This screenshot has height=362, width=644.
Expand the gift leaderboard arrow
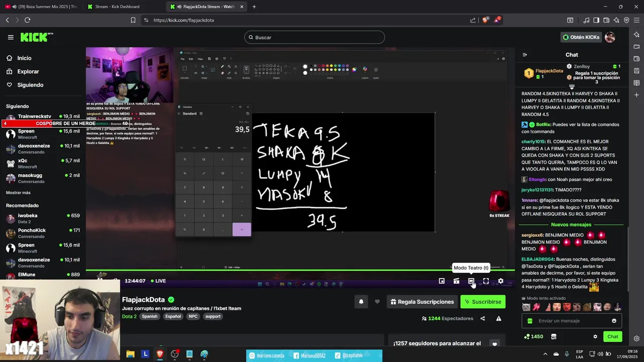click(572, 87)
